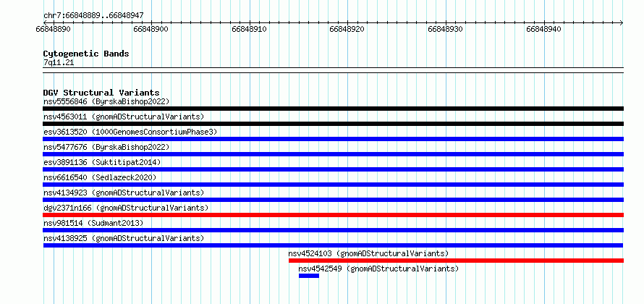The image size is (644, 304).
Task: Click the black bar under nsv5556846
Action: pos(333,109)
